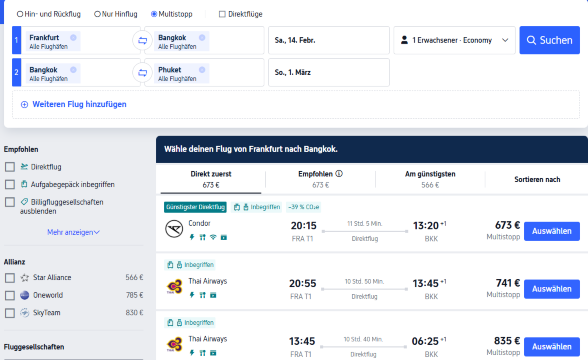Click Condor flight power amenity icon
Image resolution: width=588 pixels, height=360 pixels.
192,237
